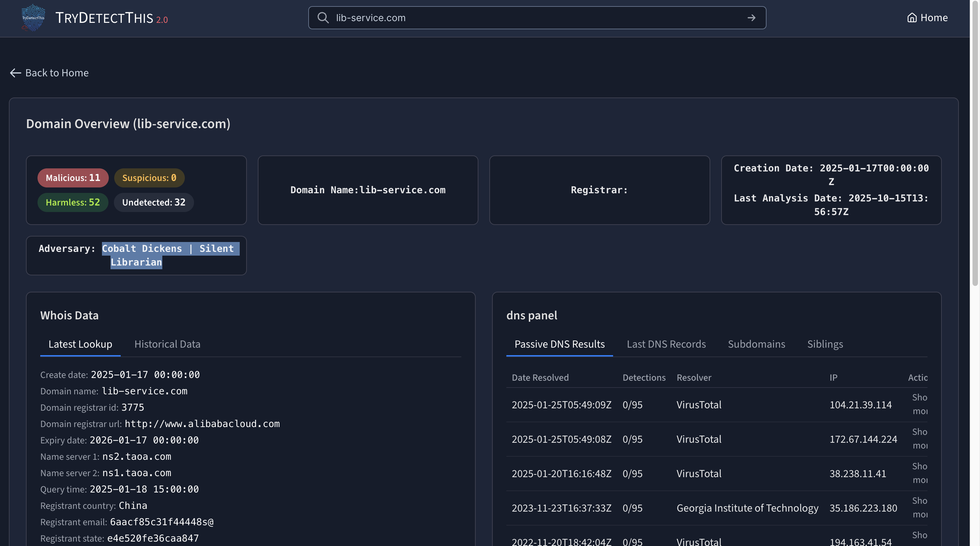This screenshot has height=546, width=980.
Task: Click the Back to Home arrow icon
Action: coord(15,73)
